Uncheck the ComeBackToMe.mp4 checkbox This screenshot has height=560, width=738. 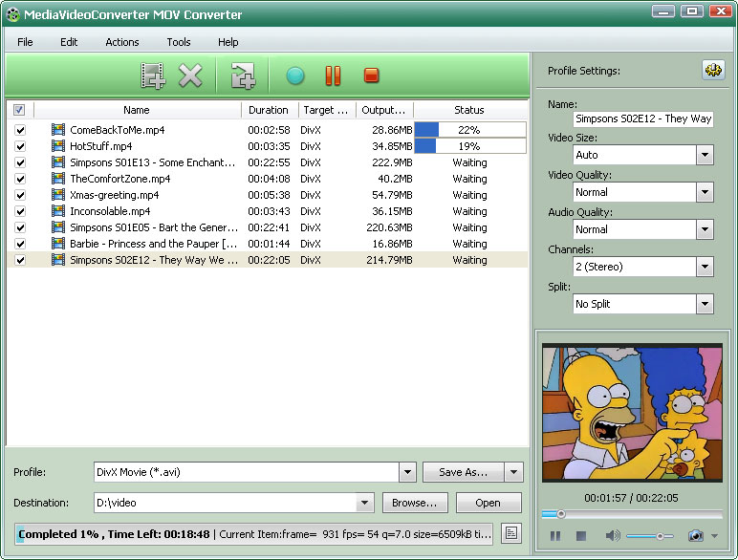(x=20, y=130)
